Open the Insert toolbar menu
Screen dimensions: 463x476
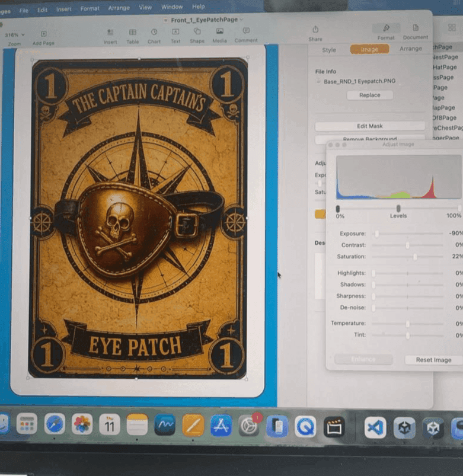pos(110,32)
